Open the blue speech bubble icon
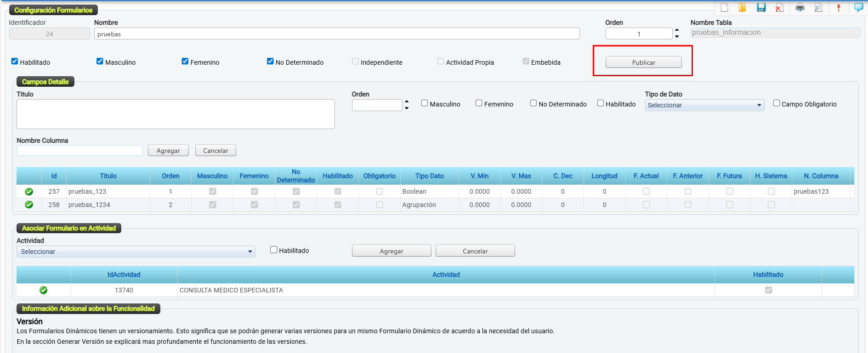868x353 pixels. point(858,7)
